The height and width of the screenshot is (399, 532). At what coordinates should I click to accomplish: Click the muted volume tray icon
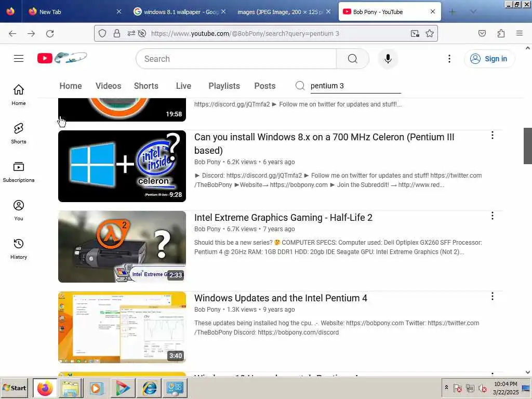482,388
